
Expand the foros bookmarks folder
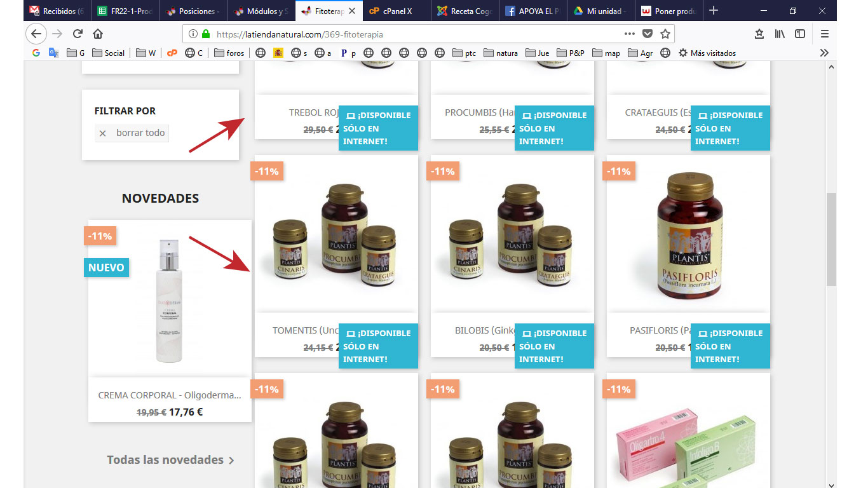point(229,53)
